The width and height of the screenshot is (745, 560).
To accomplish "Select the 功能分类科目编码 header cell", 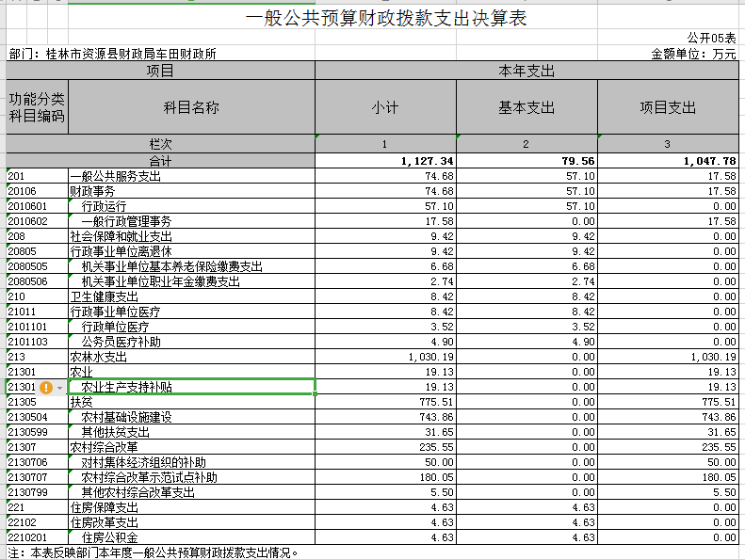I will point(37,108).
